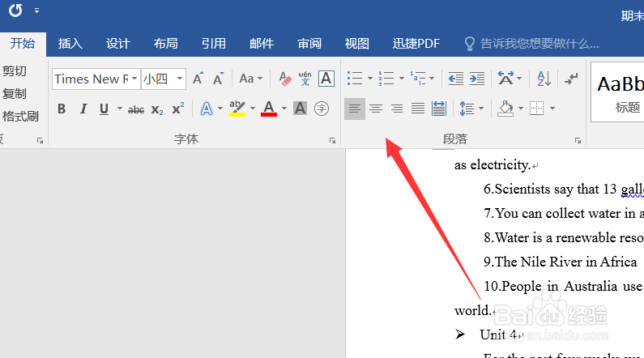Open the Text Effects dropdown arrow
This screenshot has height=358, width=644.
220,109
